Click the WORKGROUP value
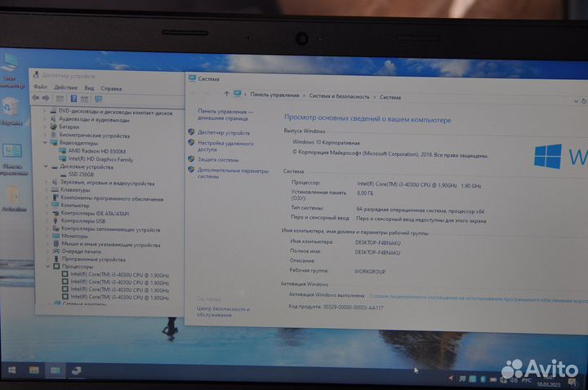The width and height of the screenshot is (588, 390). 370,271
